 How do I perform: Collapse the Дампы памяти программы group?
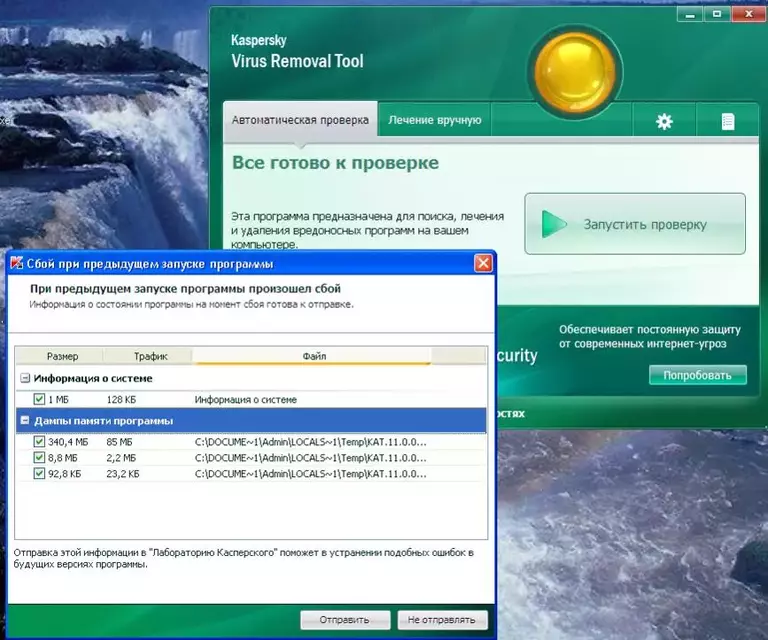click(25, 420)
